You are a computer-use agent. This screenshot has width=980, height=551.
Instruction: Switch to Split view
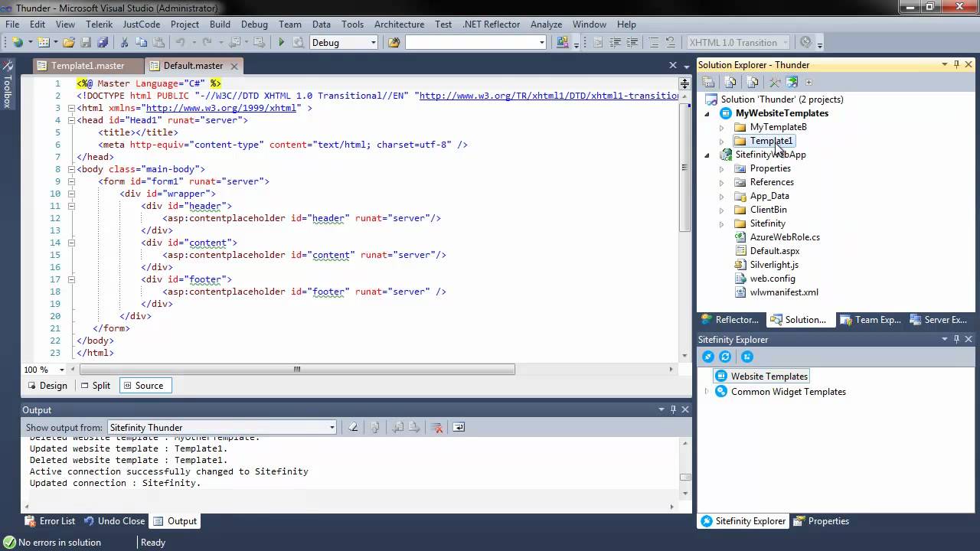pos(96,386)
